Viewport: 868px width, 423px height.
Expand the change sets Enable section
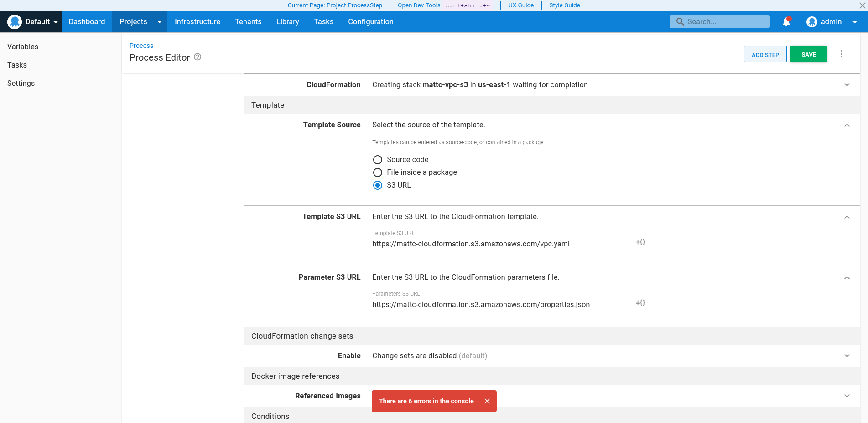[x=847, y=356]
